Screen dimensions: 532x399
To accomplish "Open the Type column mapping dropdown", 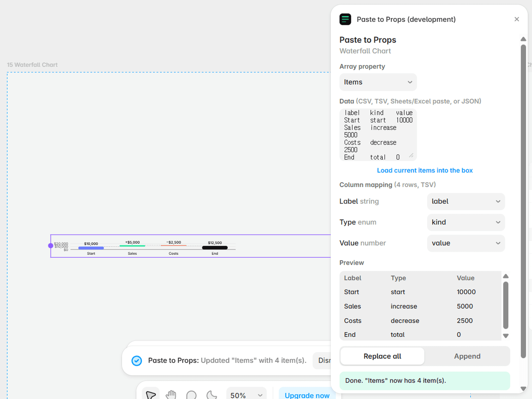I will pyautogui.click(x=466, y=222).
